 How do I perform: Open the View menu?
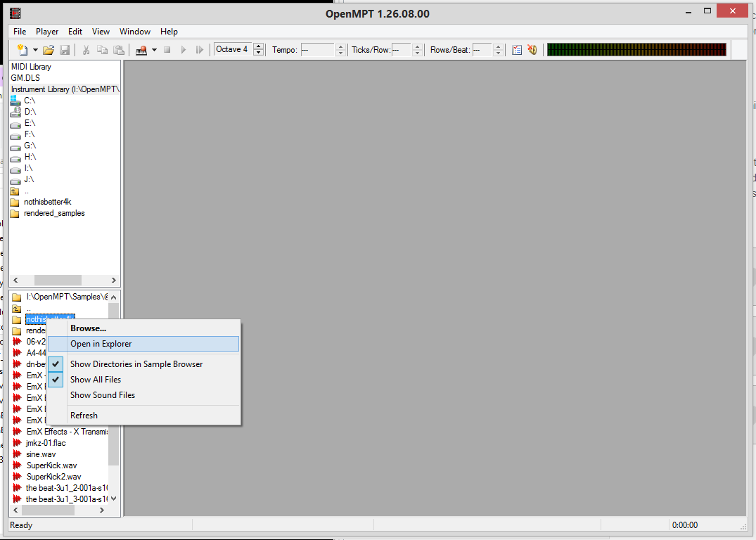(101, 32)
